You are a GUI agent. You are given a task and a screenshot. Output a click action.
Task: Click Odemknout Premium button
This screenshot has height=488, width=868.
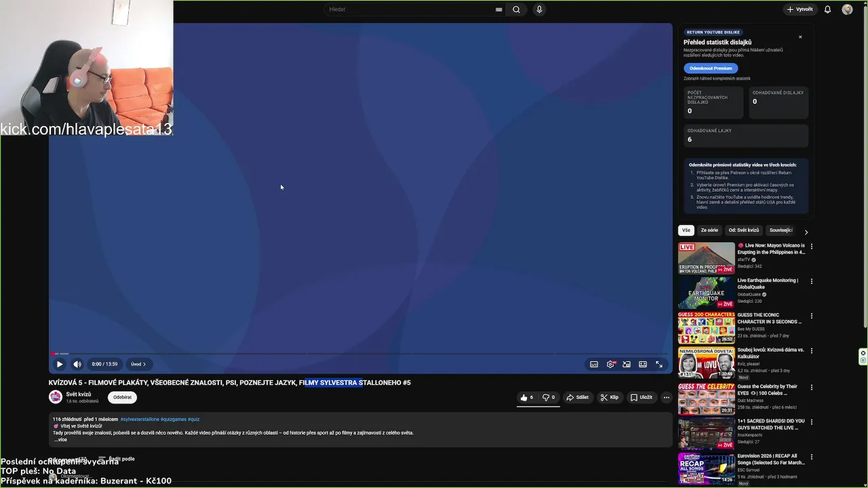click(711, 68)
